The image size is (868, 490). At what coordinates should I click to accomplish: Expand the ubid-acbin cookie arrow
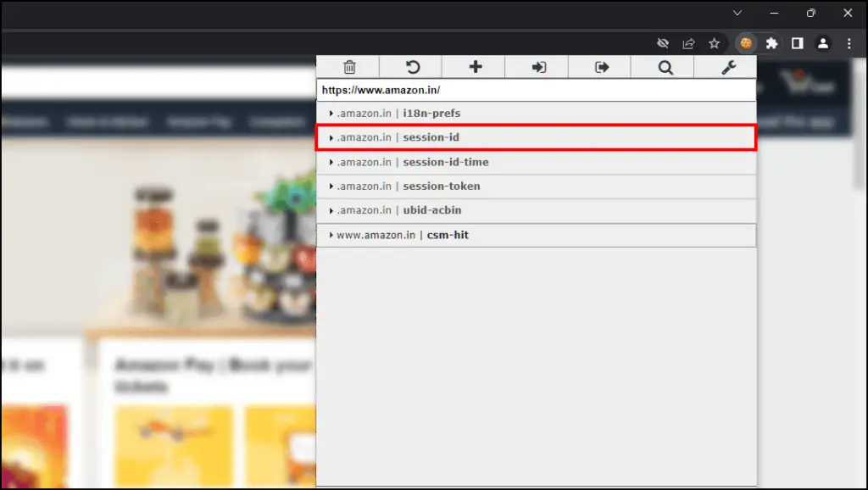click(x=331, y=210)
